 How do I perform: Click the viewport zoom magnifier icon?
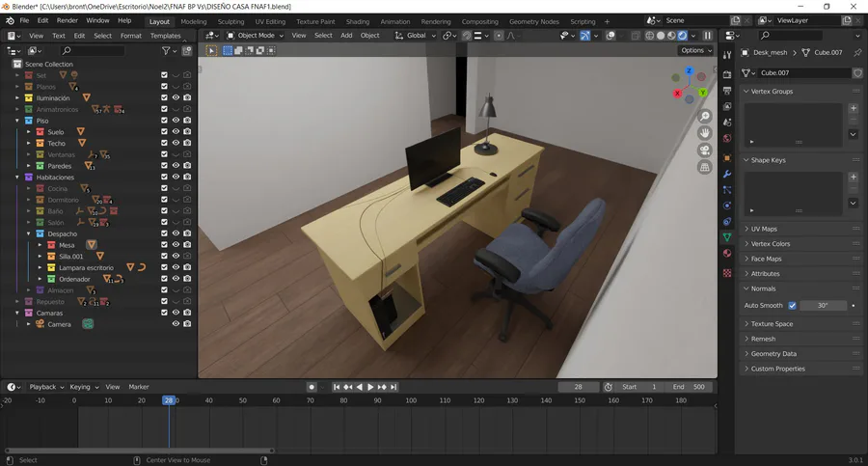tap(705, 117)
